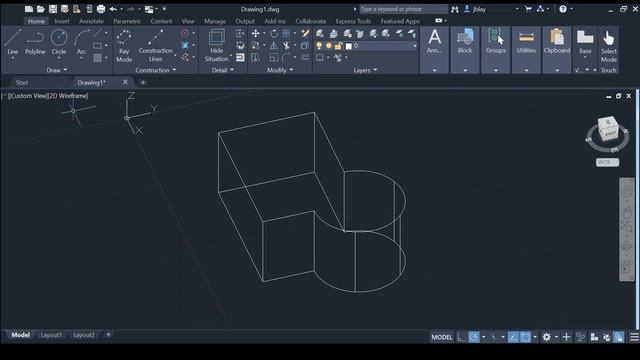Image resolution: width=640 pixels, height=360 pixels.
Task: Toggle layer on/off lightbulb icon
Action: coord(319,46)
